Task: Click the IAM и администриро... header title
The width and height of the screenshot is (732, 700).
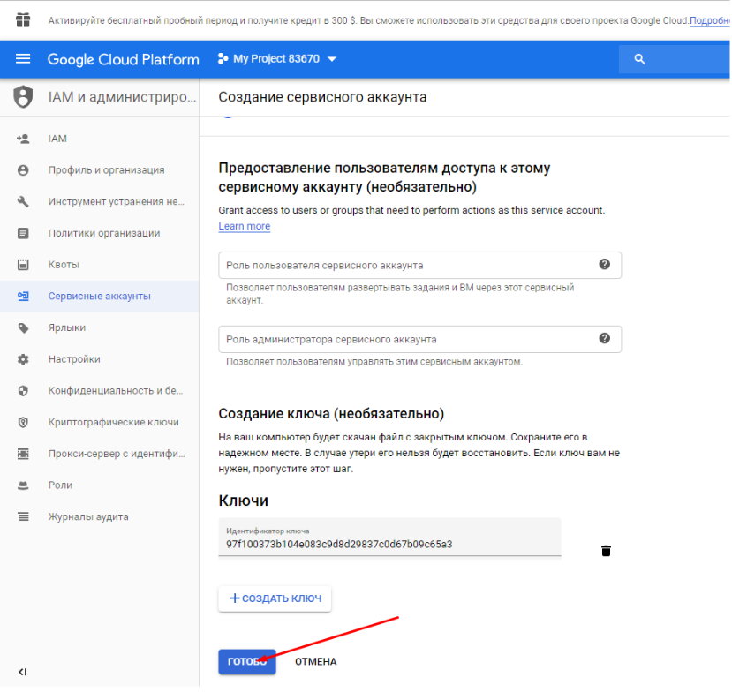Action: 122,97
